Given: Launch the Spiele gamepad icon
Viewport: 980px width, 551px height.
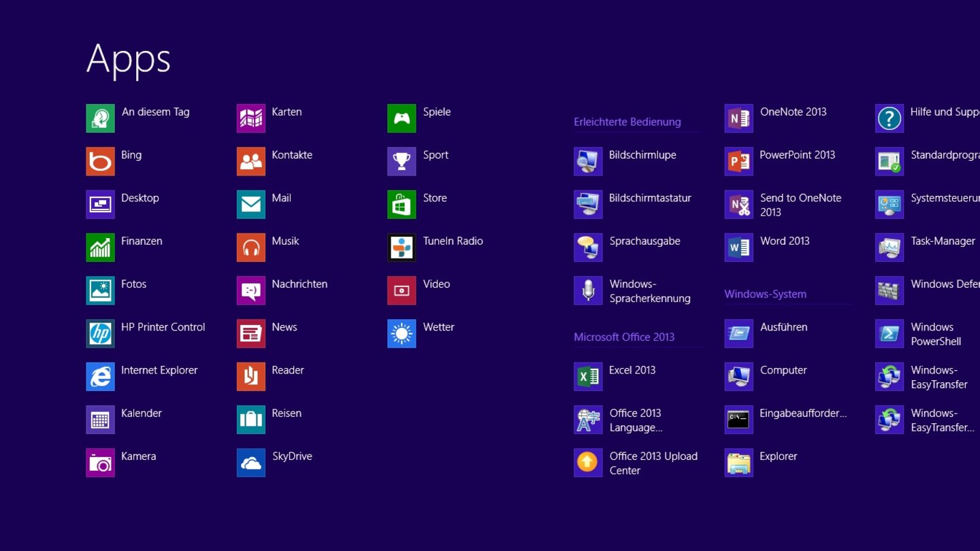Looking at the screenshot, I should coord(402,118).
